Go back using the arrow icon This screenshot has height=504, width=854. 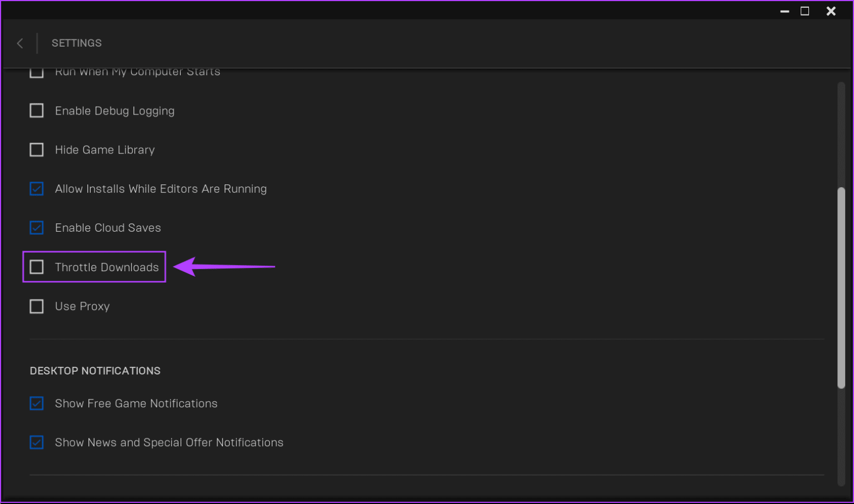click(x=20, y=43)
